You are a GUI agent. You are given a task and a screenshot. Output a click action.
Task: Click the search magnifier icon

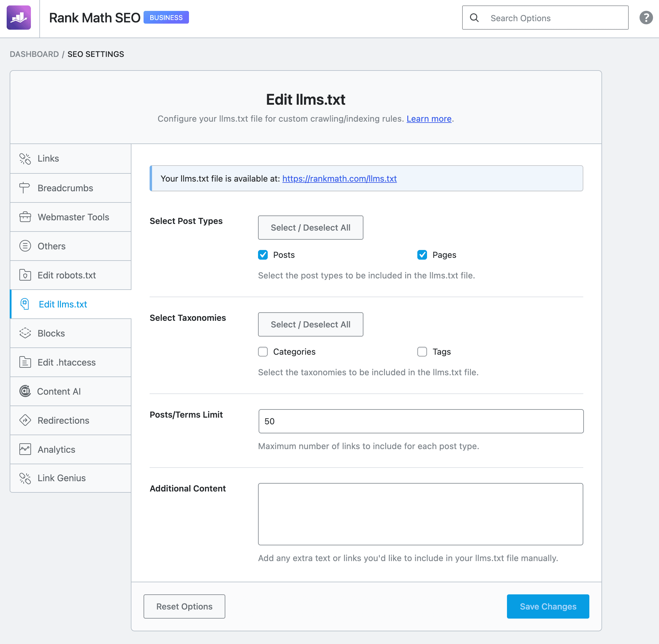pos(475,18)
